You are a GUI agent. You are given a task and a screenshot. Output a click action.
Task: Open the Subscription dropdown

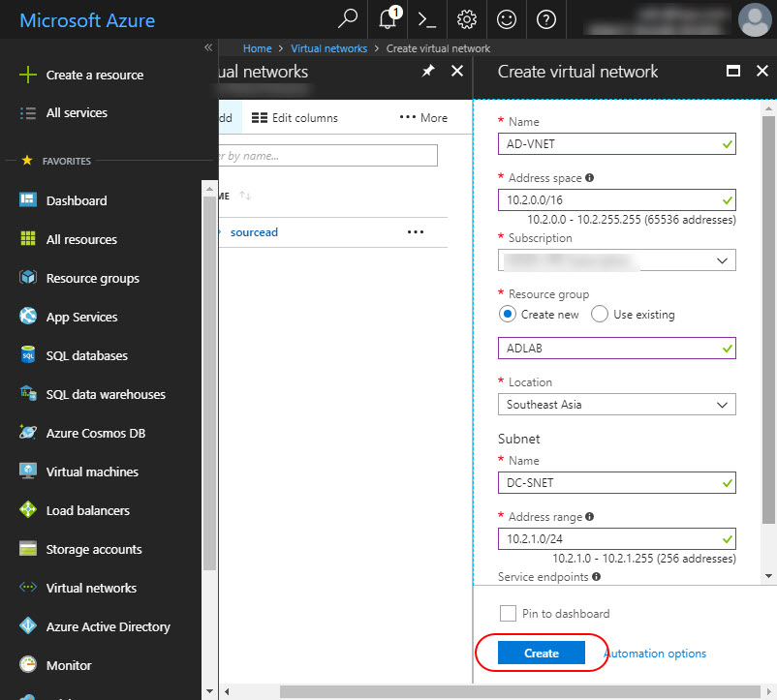pyautogui.click(x=616, y=260)
